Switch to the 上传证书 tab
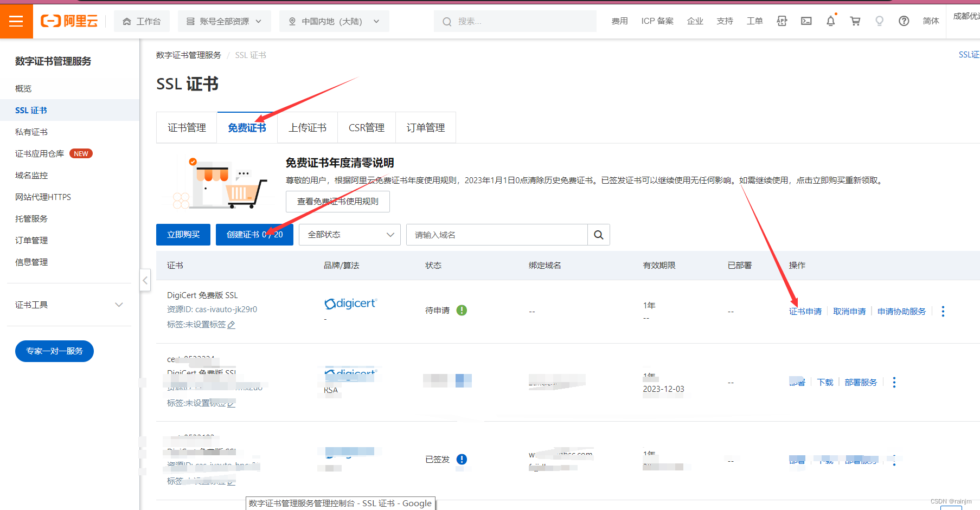This screenshot has height=510, width=980. pyautogui.click(x=307, y=127)
